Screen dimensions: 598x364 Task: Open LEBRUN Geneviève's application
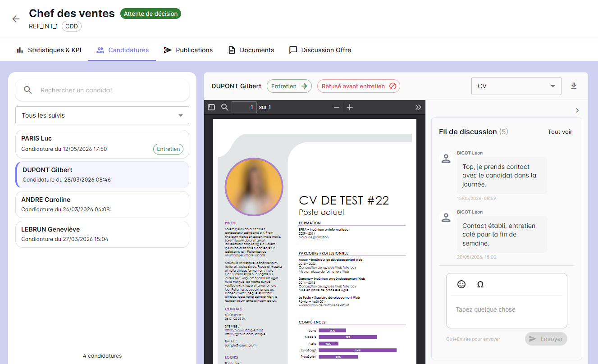(x=102, y=234)
